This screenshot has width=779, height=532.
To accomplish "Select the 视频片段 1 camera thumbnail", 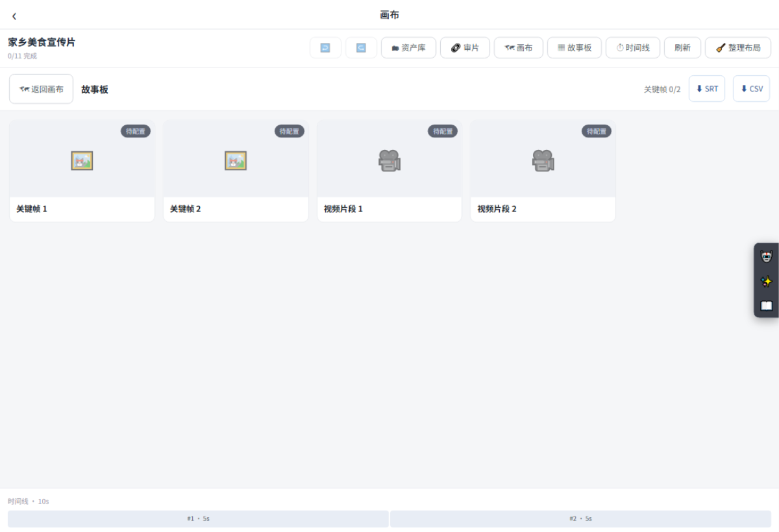I will click(389, 160).
